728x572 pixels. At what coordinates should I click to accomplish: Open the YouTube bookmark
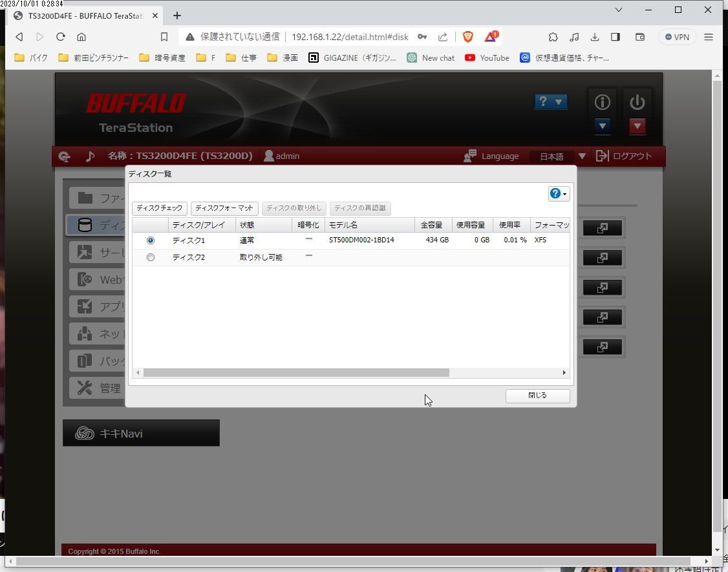coord(487,58)
